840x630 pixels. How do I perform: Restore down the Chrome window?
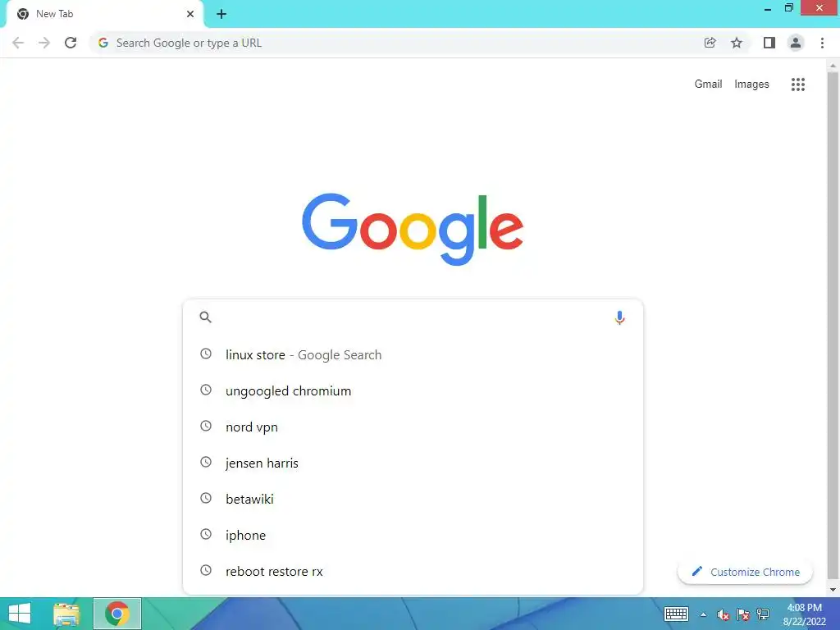[x=788, y=8]
